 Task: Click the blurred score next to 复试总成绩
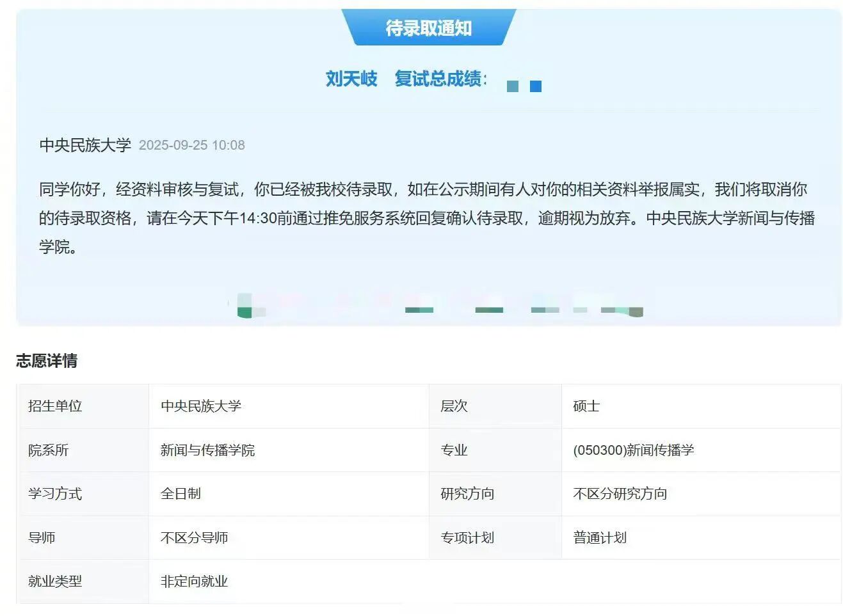coord(524,86)
